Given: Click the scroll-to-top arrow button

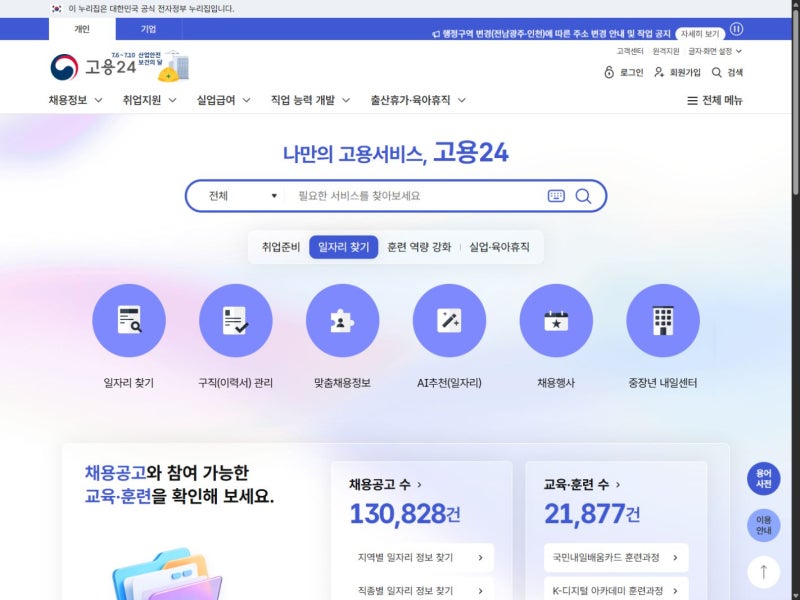Looking at the screenshot, I should coord(763,572).
